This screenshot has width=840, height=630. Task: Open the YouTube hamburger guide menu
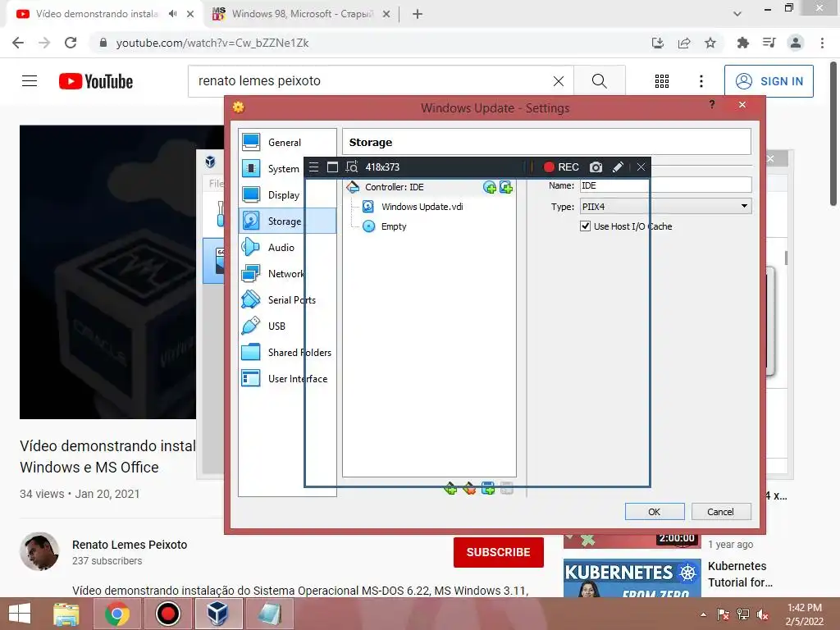30,81
